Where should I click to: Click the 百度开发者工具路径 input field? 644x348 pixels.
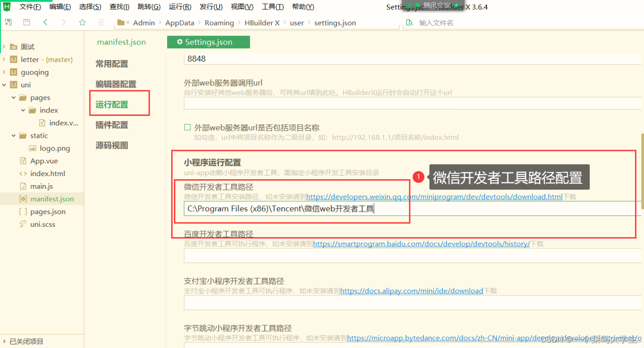412,256
